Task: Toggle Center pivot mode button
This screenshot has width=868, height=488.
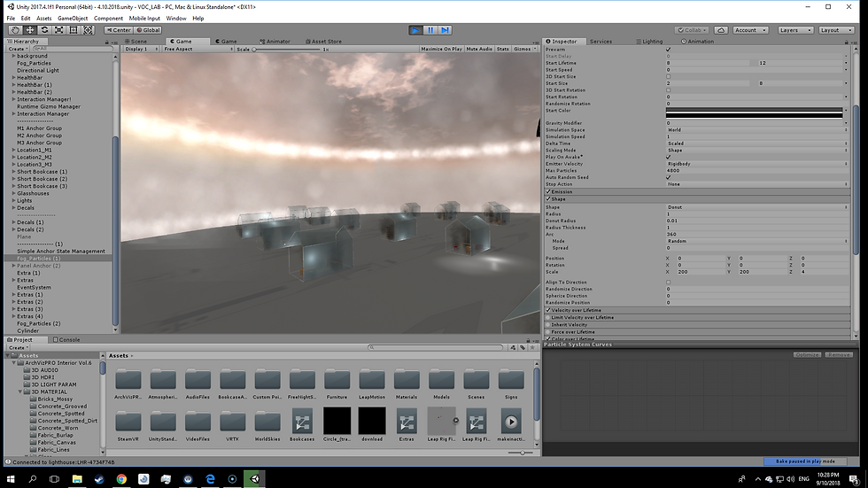Action: point(119,30)
